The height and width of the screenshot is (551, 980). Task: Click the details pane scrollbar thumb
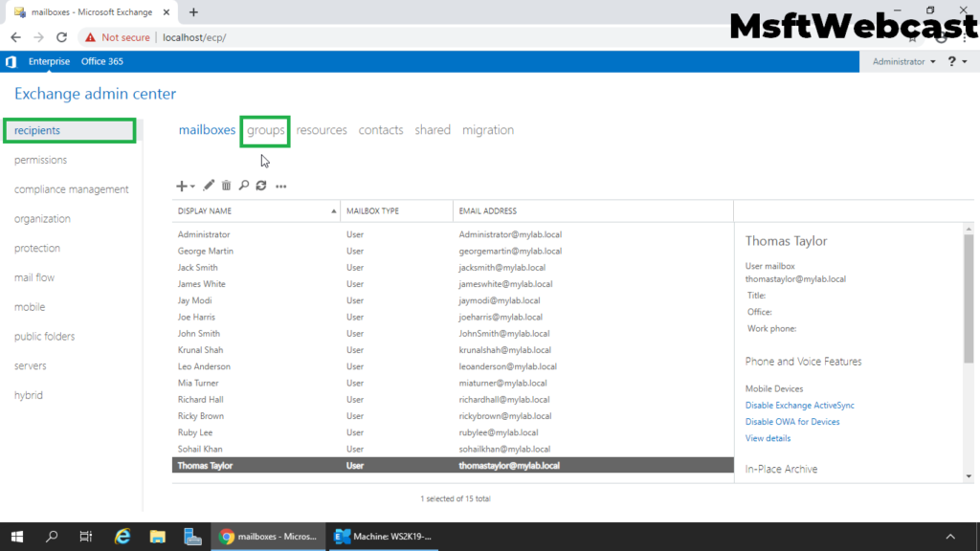point(969,298)
